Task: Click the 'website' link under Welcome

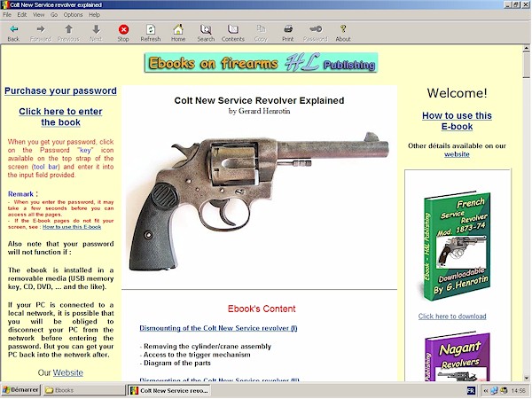Action: (x=457, y=154)
